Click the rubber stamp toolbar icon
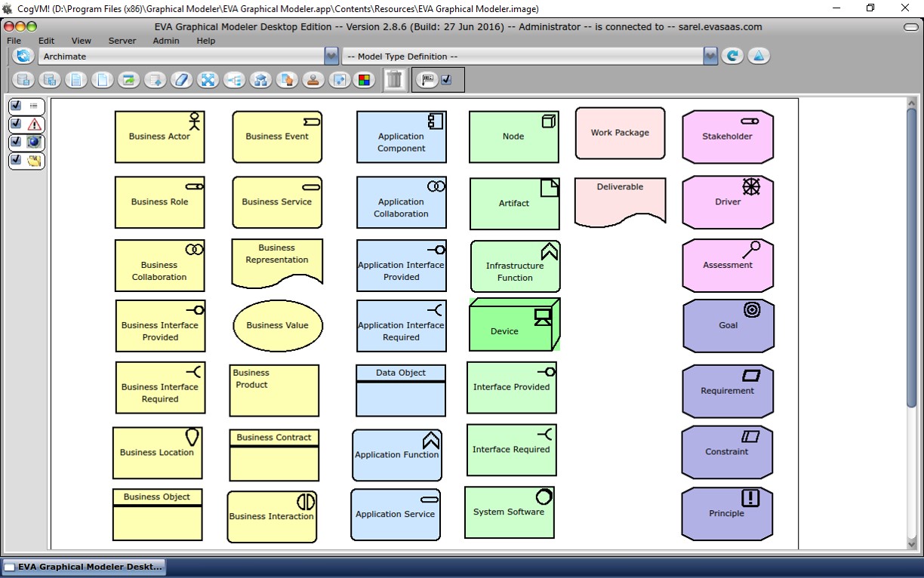This screenshot has height=578, width=924. pos(313,79)
